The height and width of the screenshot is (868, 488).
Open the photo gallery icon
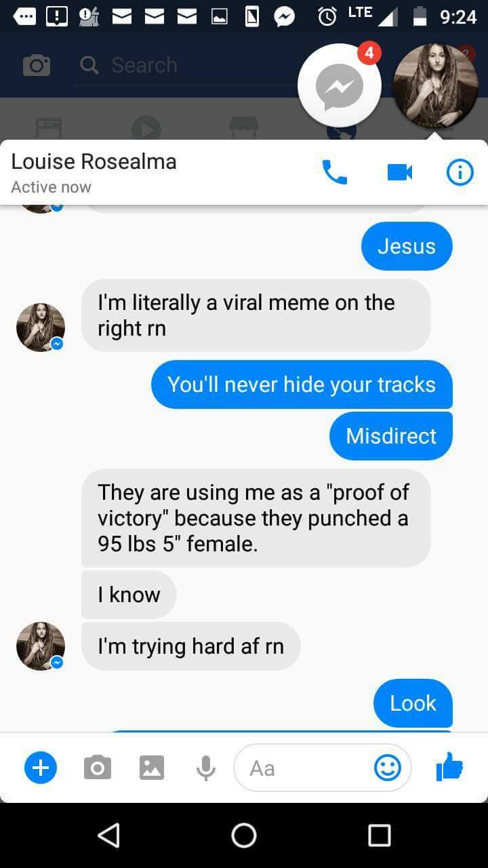click(x=152, y=768)
